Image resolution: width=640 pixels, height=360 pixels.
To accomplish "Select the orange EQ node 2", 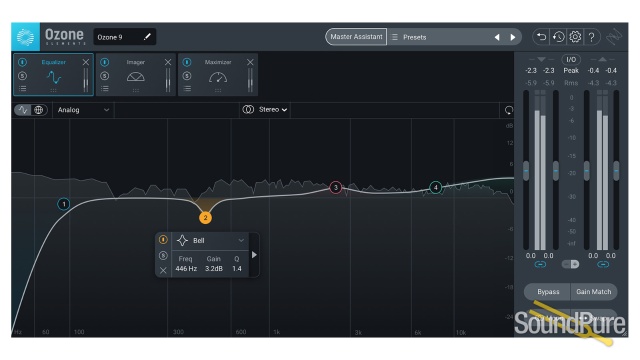I will 205,218.
